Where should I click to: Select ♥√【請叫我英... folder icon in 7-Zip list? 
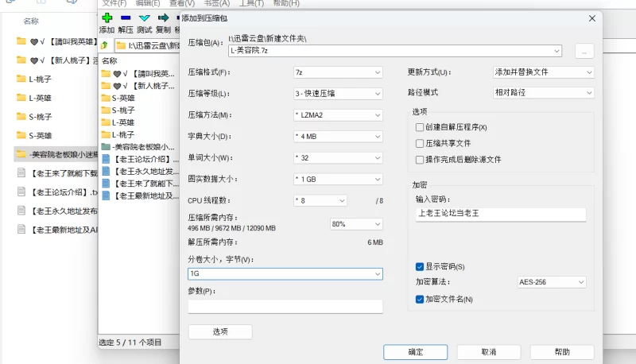pyautogui.click(x=106, y=74)
